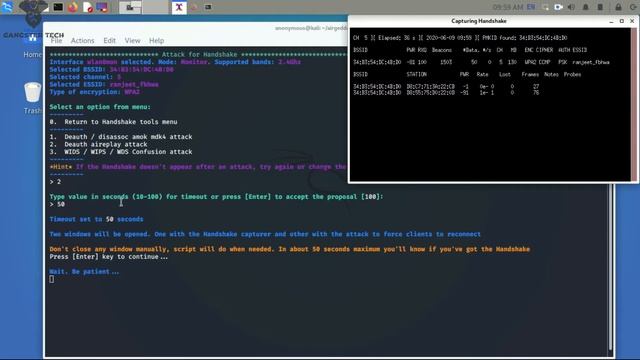
Task: Click the terminal title 'anonymous@kali'
Action: click(310, 28)
